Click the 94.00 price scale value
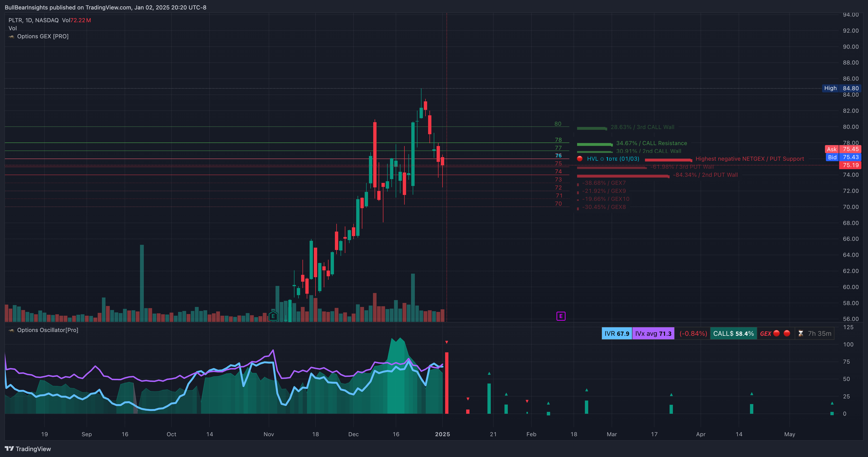This screenshot has height=457, width=868. (x=850, y=14)
